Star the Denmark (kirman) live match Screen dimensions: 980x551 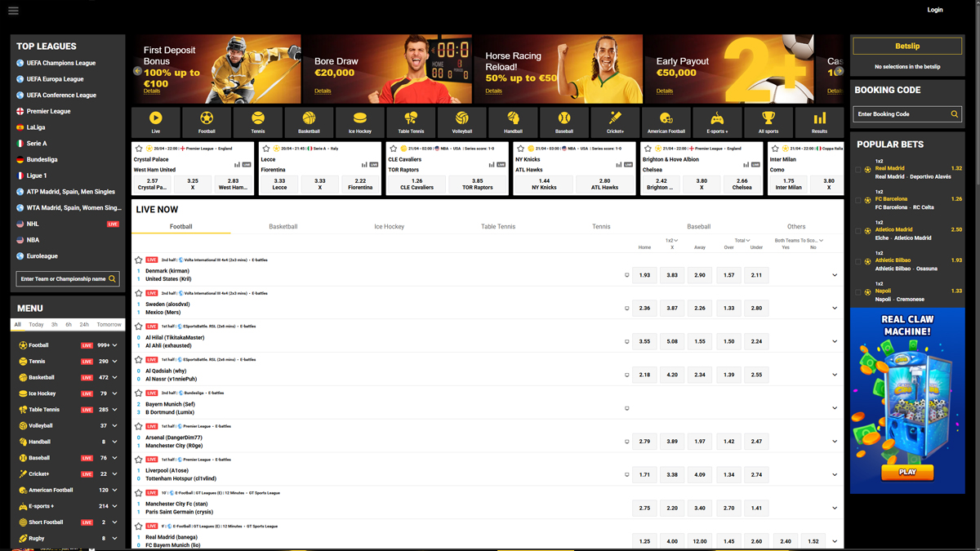click(139, 260)
